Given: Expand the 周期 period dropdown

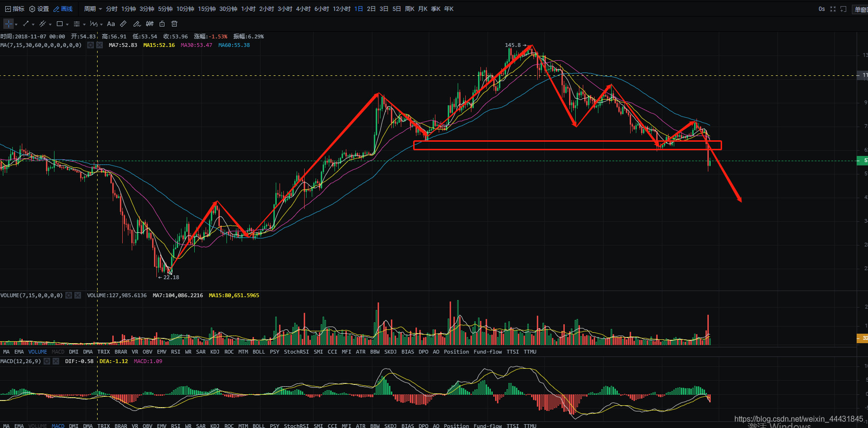Looking at the screenshot, I should click(93, 9).
